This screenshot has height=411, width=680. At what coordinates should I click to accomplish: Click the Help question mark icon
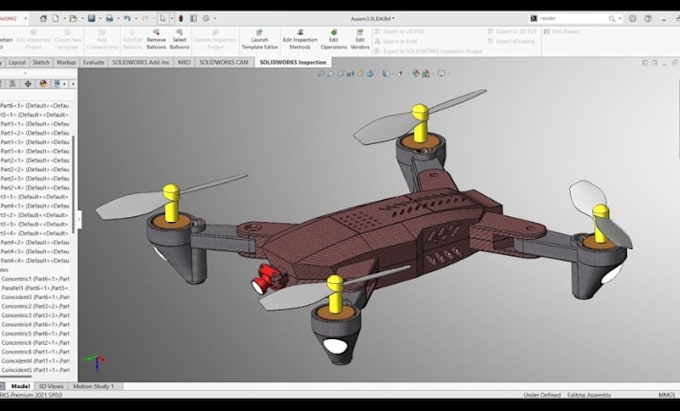point(648,19)
